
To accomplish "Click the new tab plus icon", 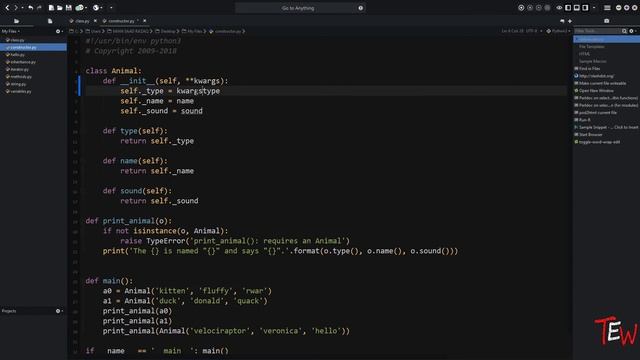I will click(x=570, y=21).
